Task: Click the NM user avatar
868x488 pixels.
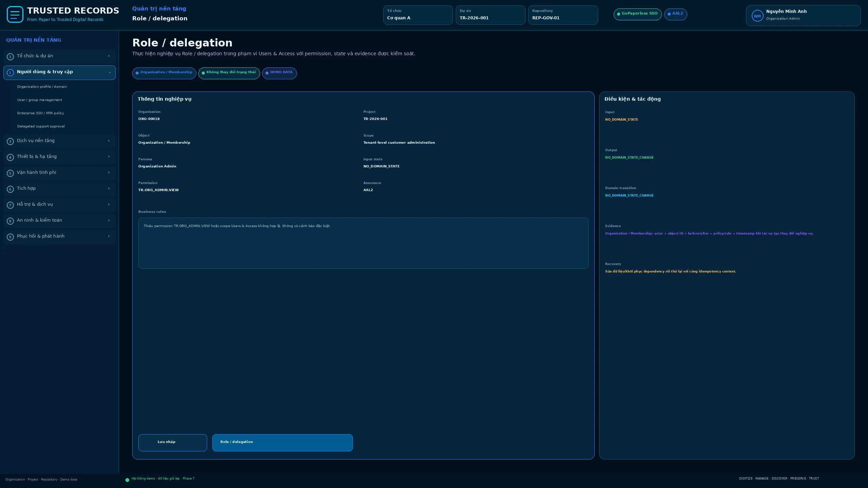Action: coord(757,16)
